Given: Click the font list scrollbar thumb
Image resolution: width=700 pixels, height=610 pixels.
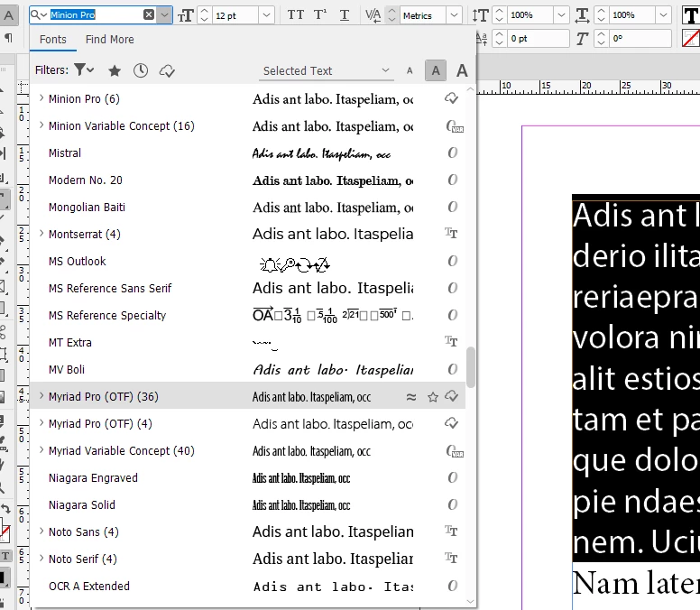Looking at the screenshot, I should pyautogui.click(x=471, y=367).
